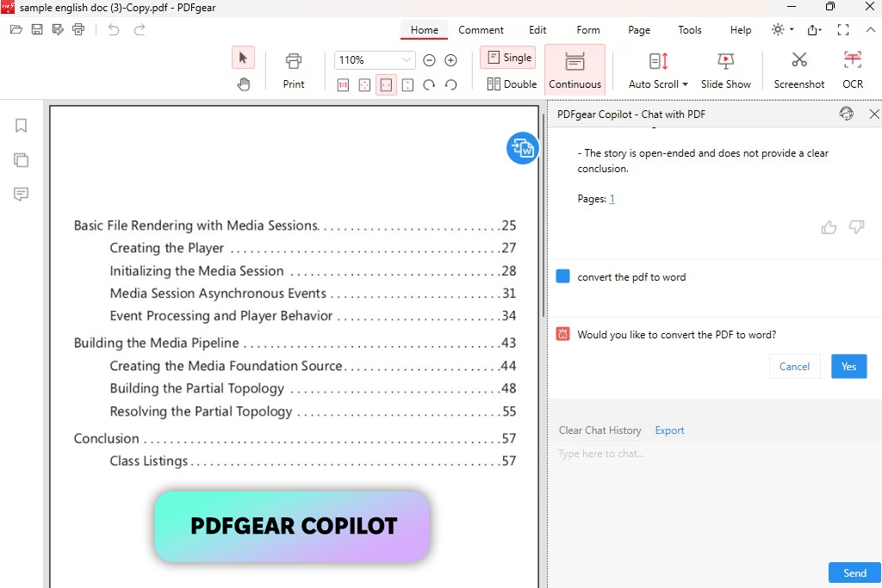Screen dimensions: 882x588
Task: Open the Edit tab
Action: point(537,30)
